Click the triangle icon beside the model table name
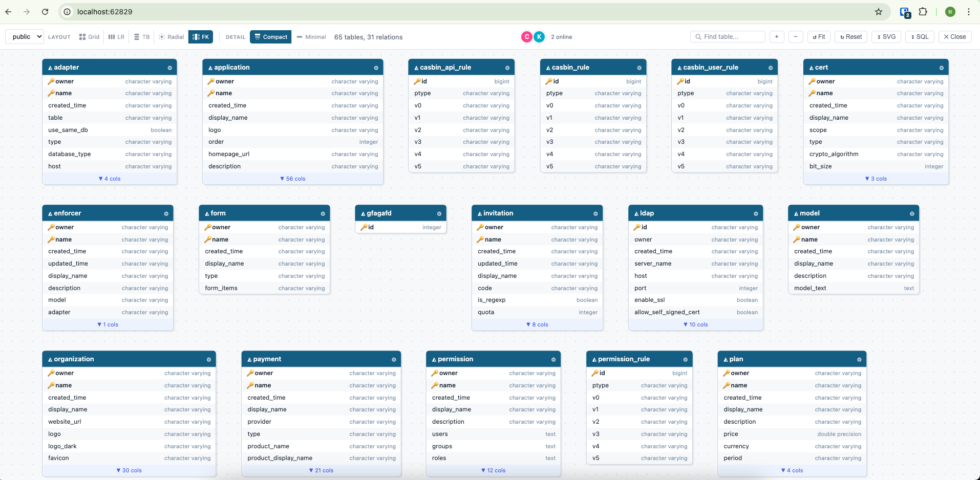Screen dimensions: 980x480 796,213
